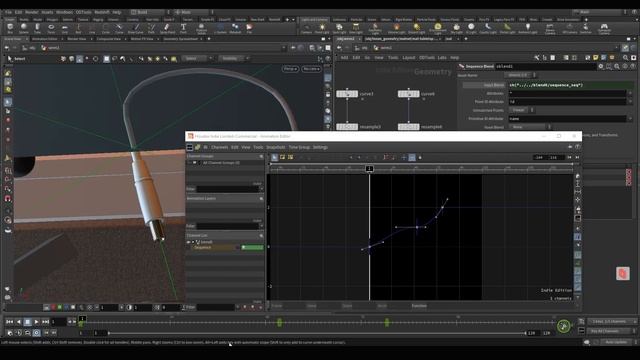Select the Sky Light shelf tool
Screen dimensions: 640x360
coord(456,28)
